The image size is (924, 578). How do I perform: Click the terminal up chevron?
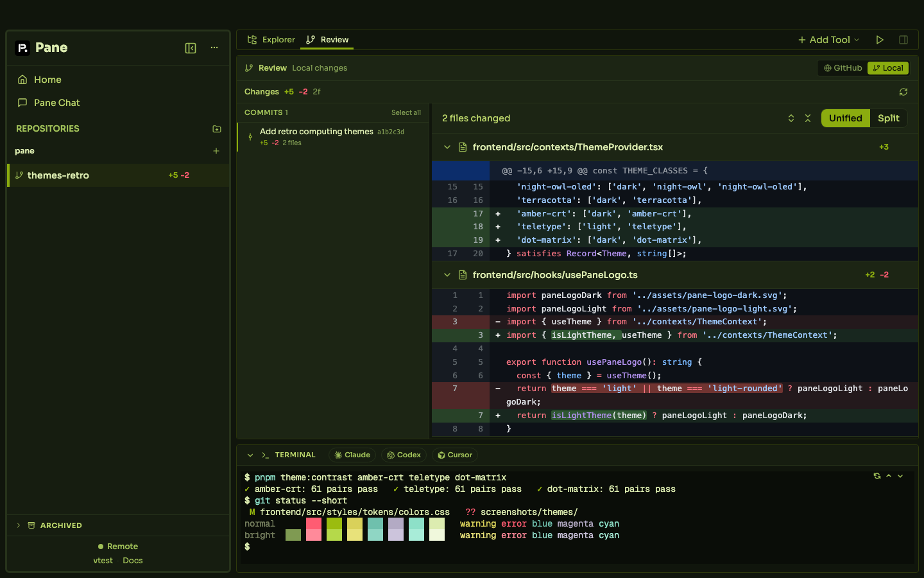coord(889,476)
